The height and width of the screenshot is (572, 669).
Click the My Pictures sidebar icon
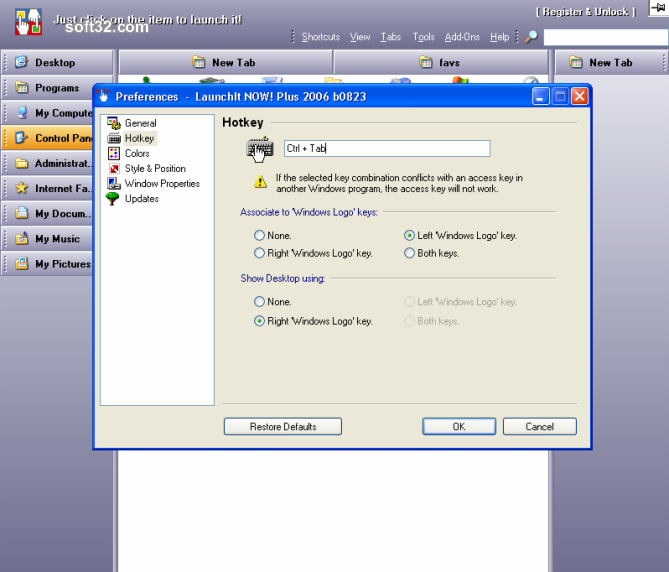tap(21, 263)
